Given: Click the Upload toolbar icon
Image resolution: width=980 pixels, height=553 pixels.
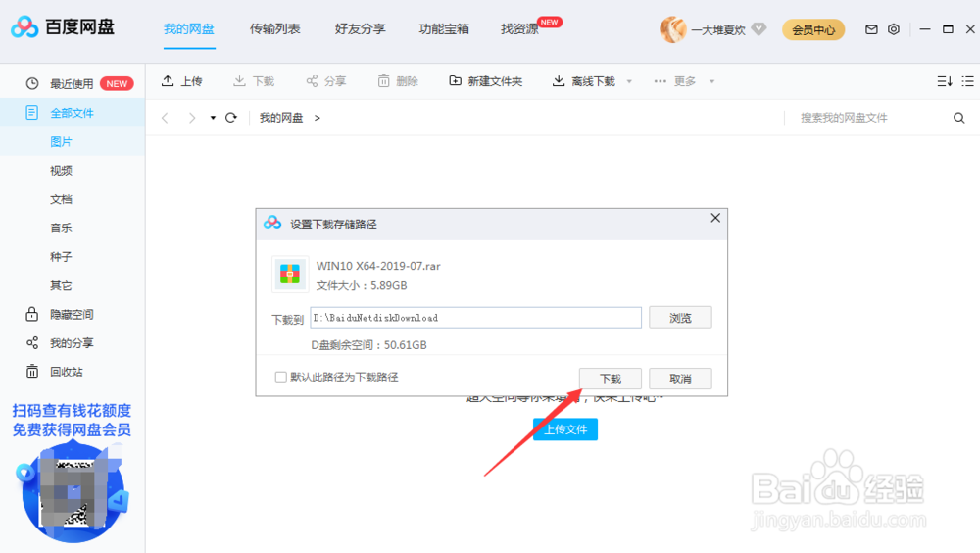Looking at the screenshot, I should point(168,80).
